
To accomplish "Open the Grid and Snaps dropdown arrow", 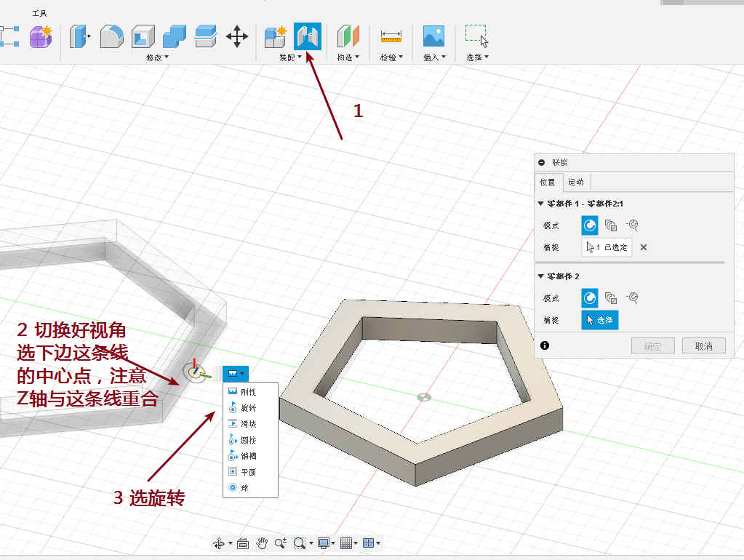I will (x=356, y=543).
